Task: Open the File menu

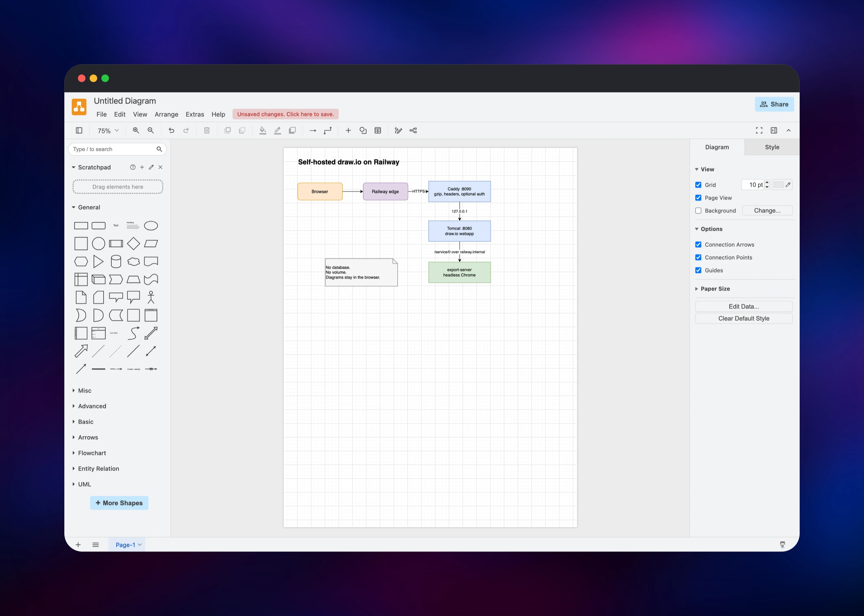Action: (101, 114)
